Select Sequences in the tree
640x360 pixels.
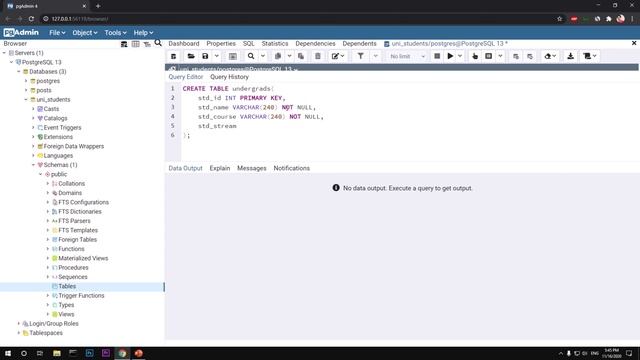pyautogui.click(x=73, y=277)
